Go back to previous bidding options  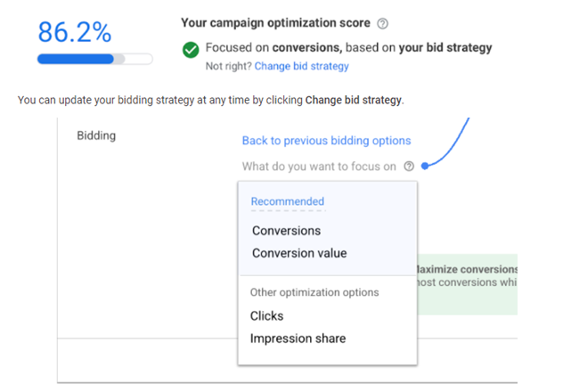pyautogui.click(x=326, y=141)
